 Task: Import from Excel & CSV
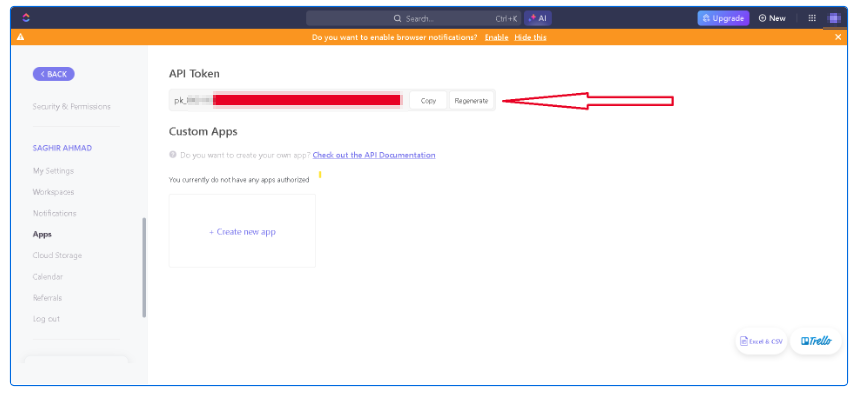pos(761,341)
